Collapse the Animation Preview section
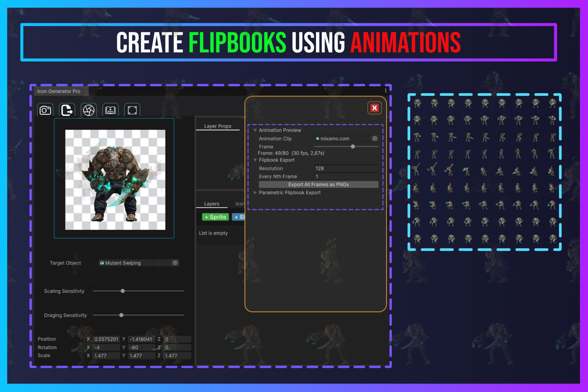The height and width of the screenshot is (392, 588). click(x=255, y=130)
